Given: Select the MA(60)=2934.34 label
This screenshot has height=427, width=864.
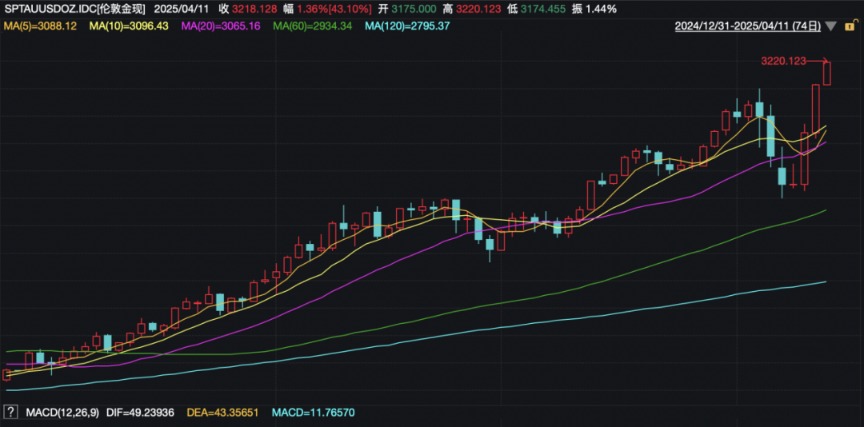Looking at the screenshot, I should [x=313, y=26].
